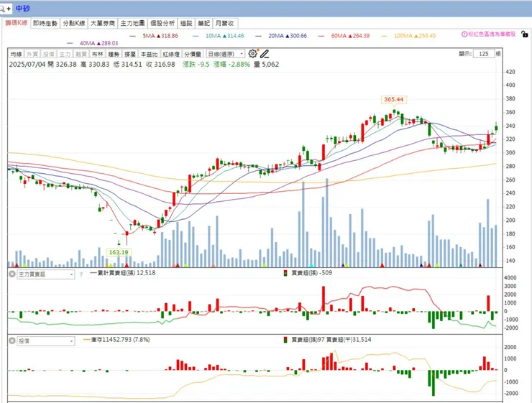The height and width of the screenshot is (403, 532).
Task: Click the 買賣超(張) -509 legend
Action: point(308,273)
